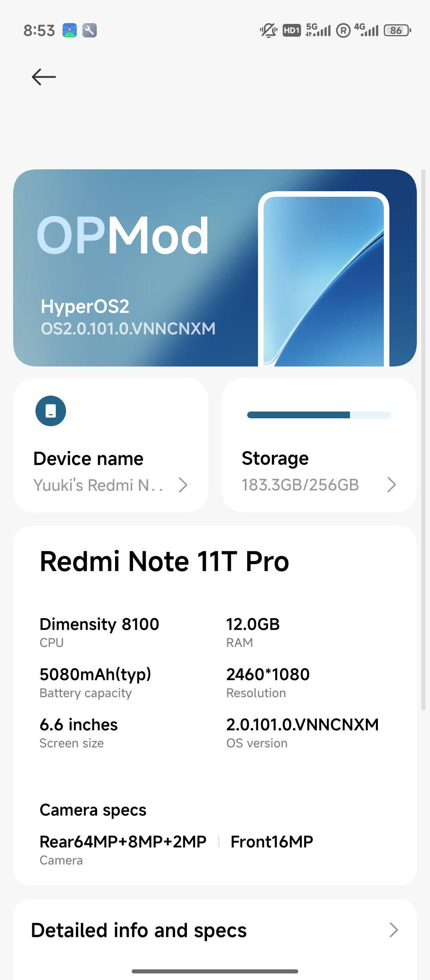The width and height of the screenshot is (430, 980).
Task: Tap Front16MP camera value
Action: point(272,842)
